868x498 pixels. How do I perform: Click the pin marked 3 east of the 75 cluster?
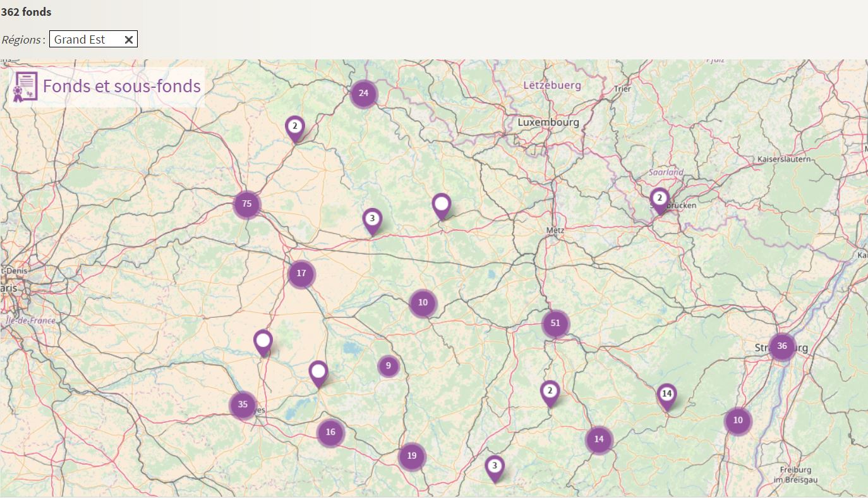click(x=372, y=221)
